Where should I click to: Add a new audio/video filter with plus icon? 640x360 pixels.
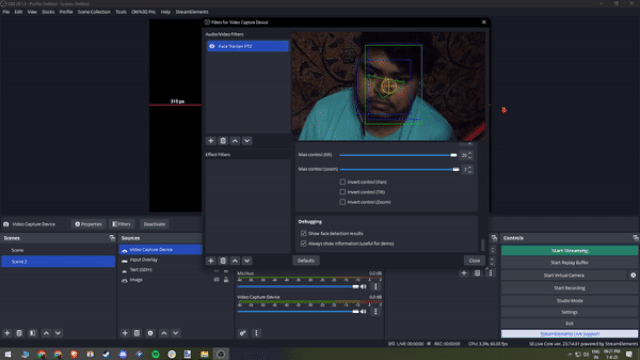(x=211, y=141)
